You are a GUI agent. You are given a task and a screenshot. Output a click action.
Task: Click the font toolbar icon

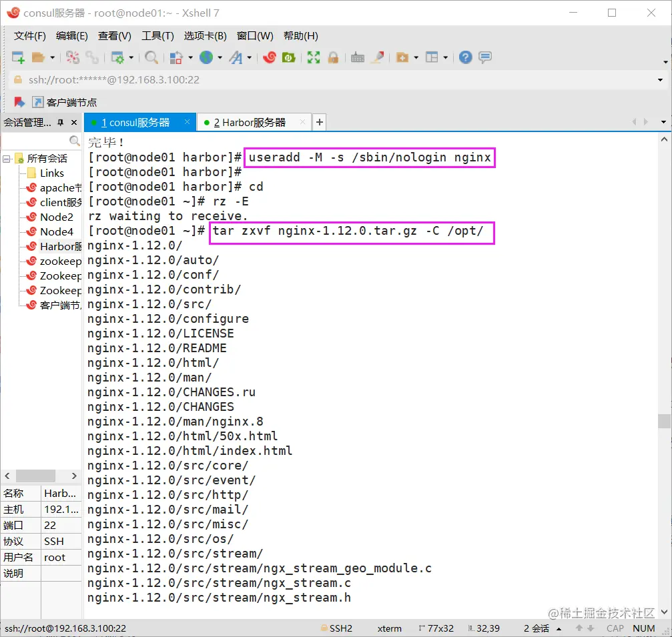(236, 57)
